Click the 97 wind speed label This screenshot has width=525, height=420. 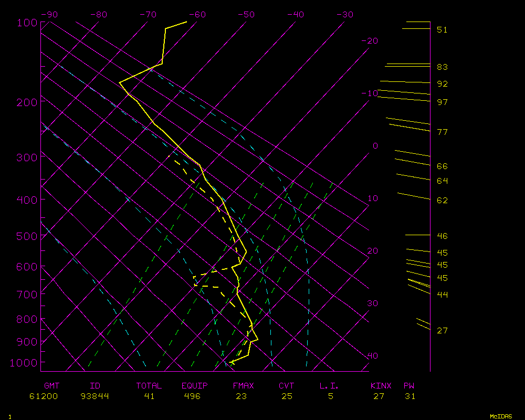(x=442, y=102)
